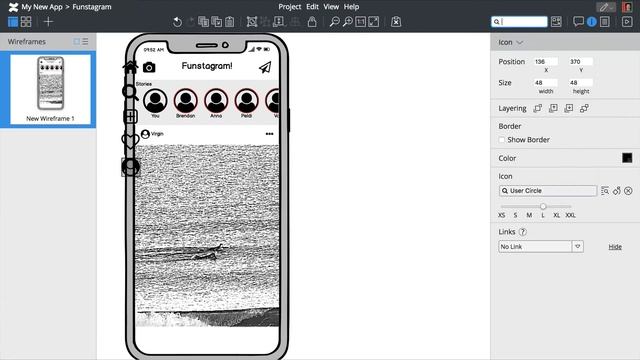Click the 1:1 actual size zoom icon
640x360 pixels.
(x=360, y=22)
